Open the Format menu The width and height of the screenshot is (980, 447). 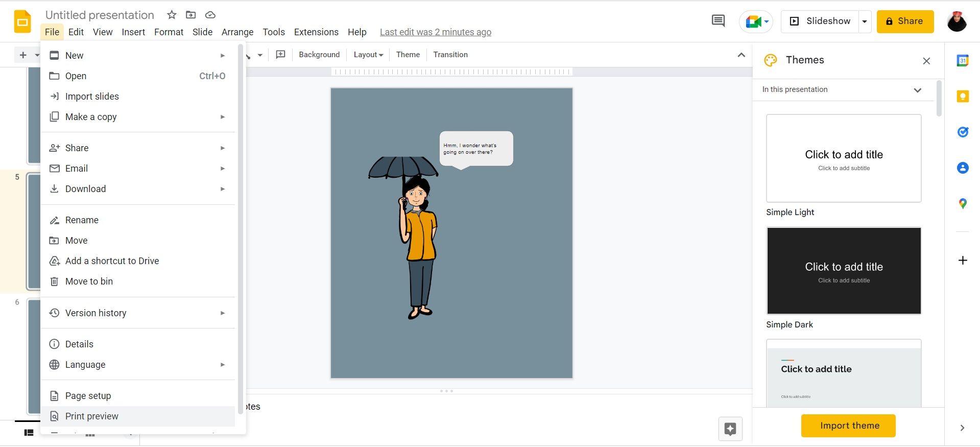(x=169, y=32)
